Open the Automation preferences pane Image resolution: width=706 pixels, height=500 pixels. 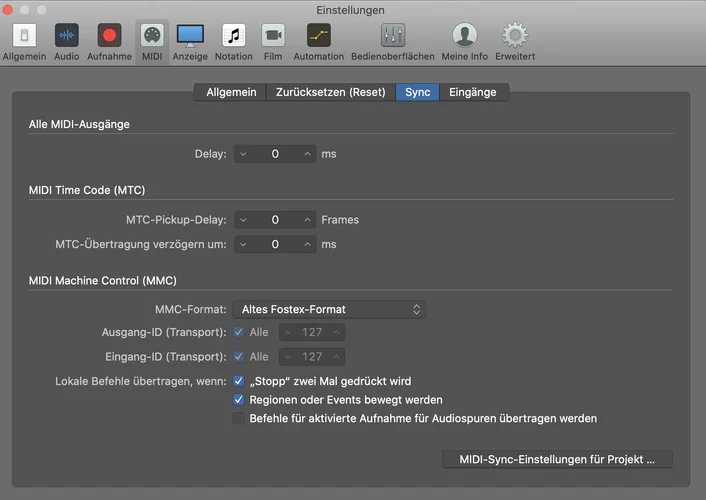coord(318,36)
